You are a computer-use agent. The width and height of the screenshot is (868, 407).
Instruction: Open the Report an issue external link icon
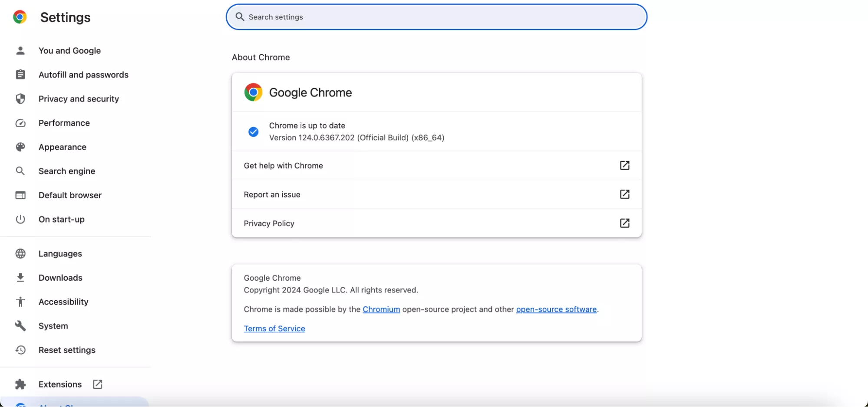[x=624, y=194]
